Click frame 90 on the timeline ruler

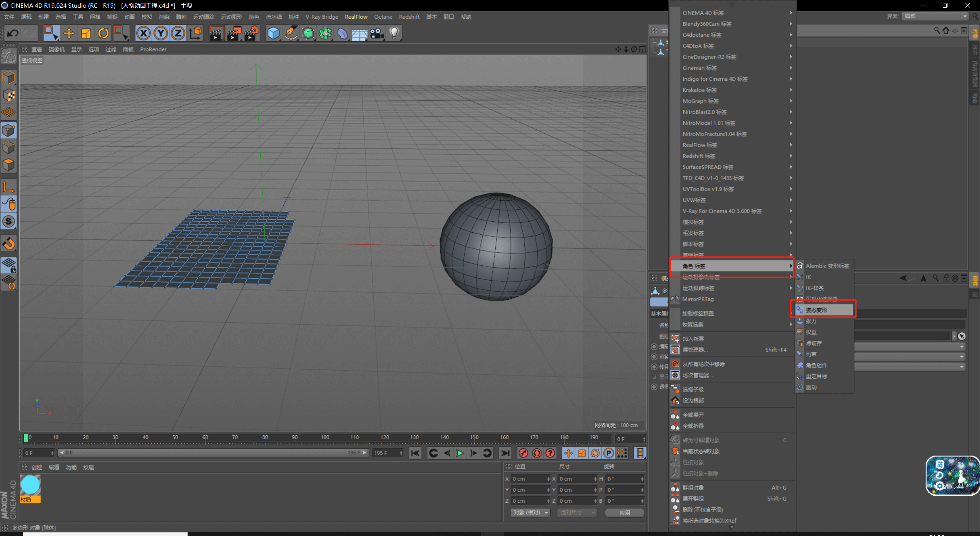(294, 438)
